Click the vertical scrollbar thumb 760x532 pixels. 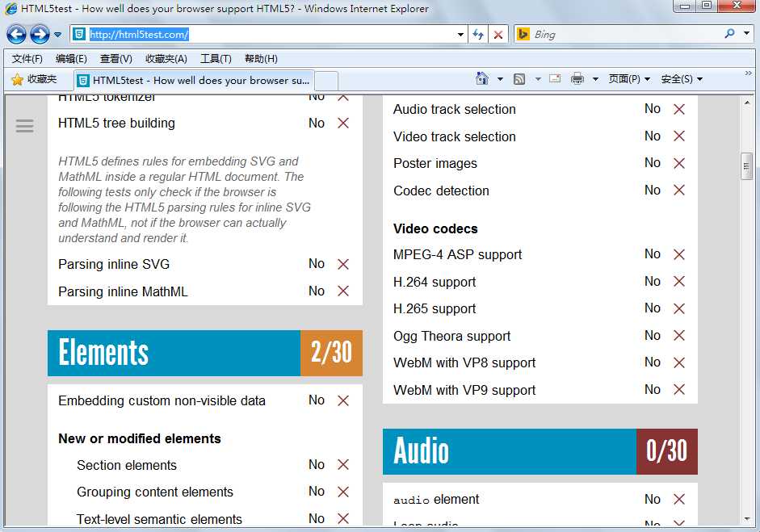746,166
